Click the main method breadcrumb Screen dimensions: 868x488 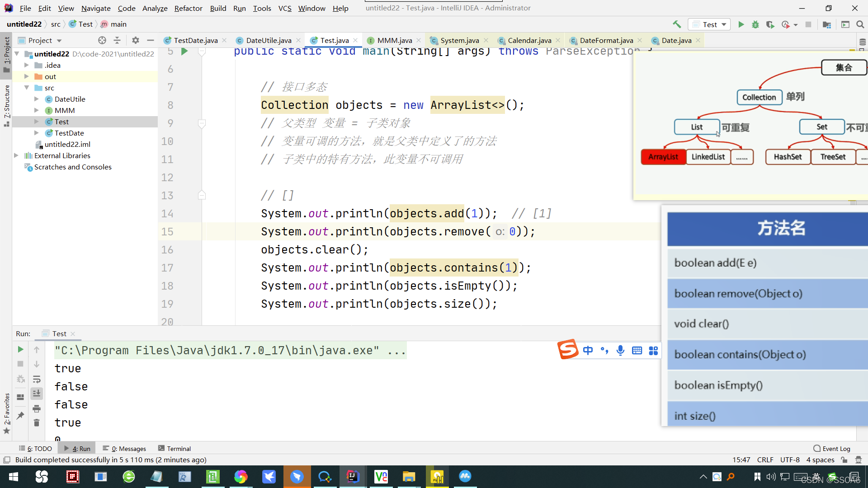(113, 24)
